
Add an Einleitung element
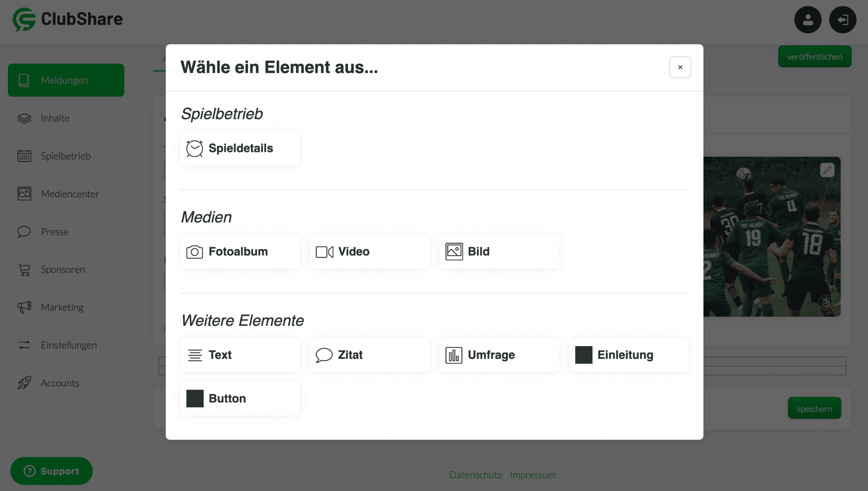tap(629, 355)
